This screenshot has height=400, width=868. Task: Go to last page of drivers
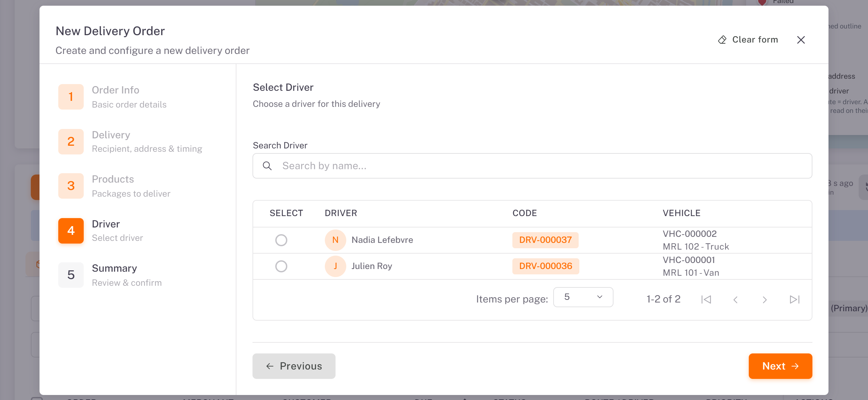[794, 299]
